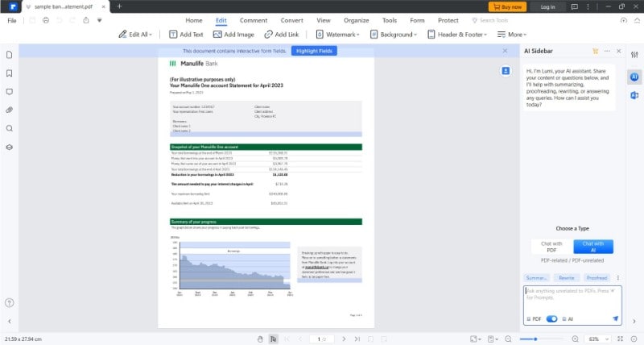
Task: Click the Add Image tool
Action: coord(233,35)
